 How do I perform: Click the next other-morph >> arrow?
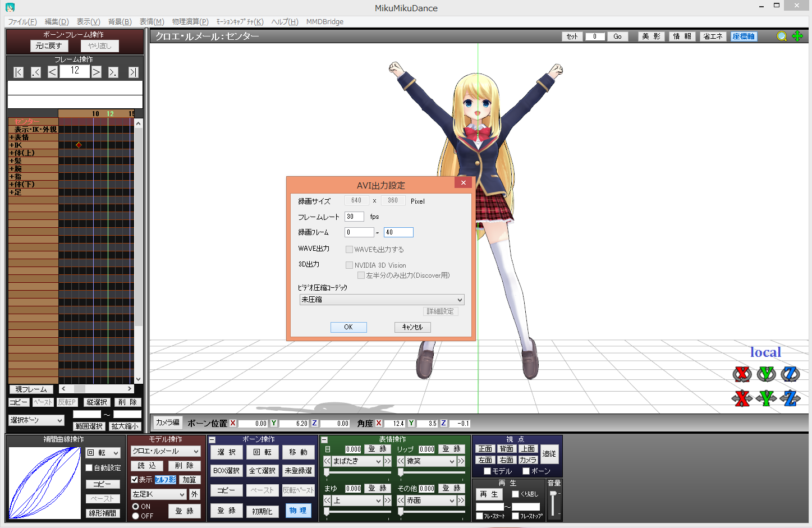click(x=461, y=501)
